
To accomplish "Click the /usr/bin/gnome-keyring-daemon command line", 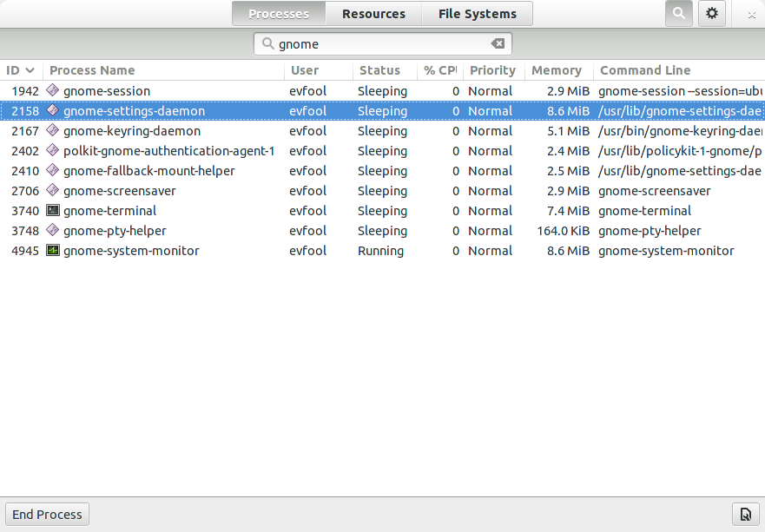I will point(681,131).
